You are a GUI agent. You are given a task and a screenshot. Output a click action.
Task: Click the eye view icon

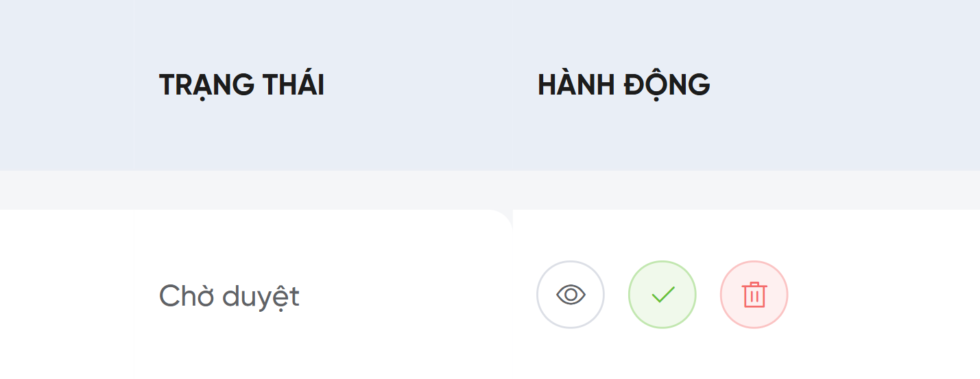coord(571,295)
